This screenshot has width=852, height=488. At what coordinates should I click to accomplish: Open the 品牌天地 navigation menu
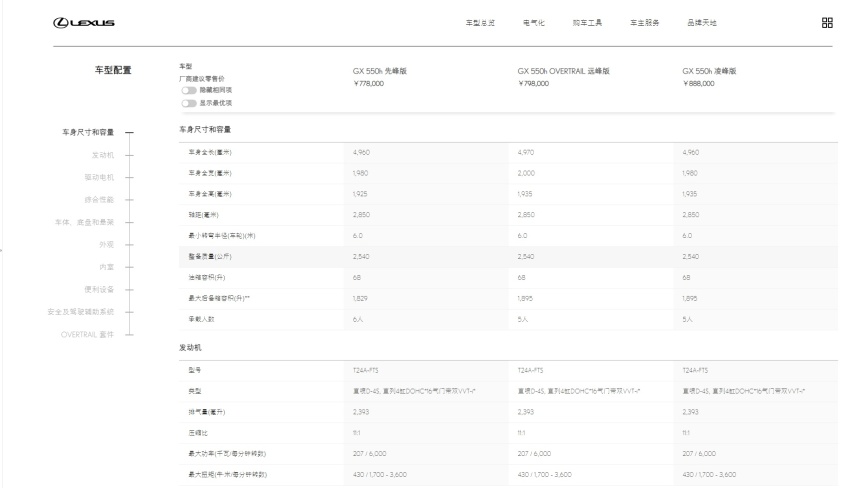pos(702,23)
